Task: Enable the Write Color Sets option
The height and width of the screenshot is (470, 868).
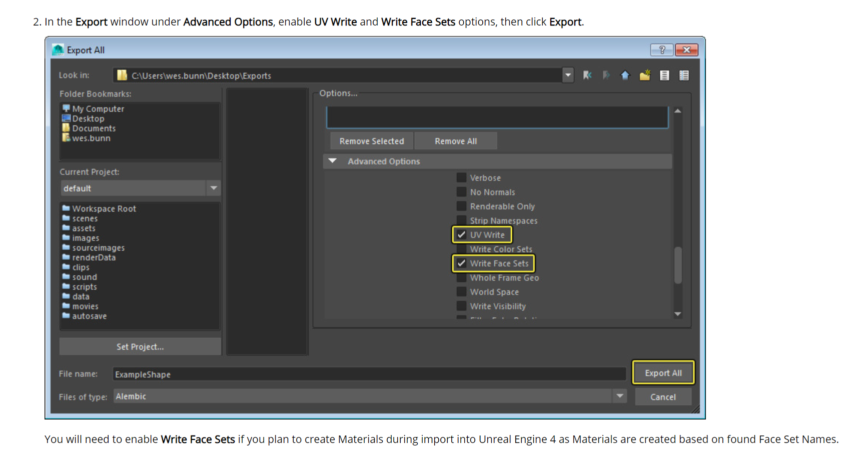Action: point(461,248)
